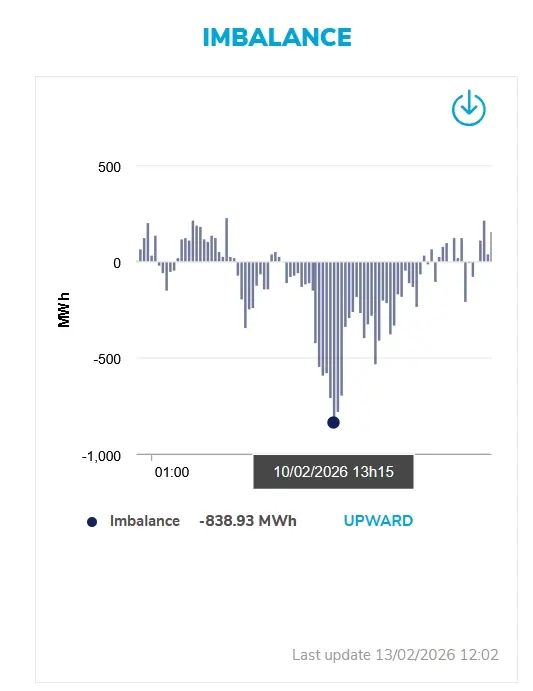Click the dark blue highlighted data point
533x691 pixels.
coord(333,422)
